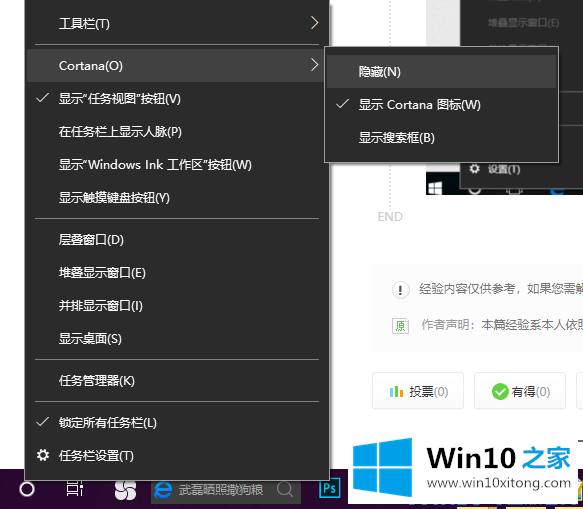Viewport: 583px width, 509px height.
Task: Click the 堆叠显示窗口(E) text in background image
Action: 523,23
